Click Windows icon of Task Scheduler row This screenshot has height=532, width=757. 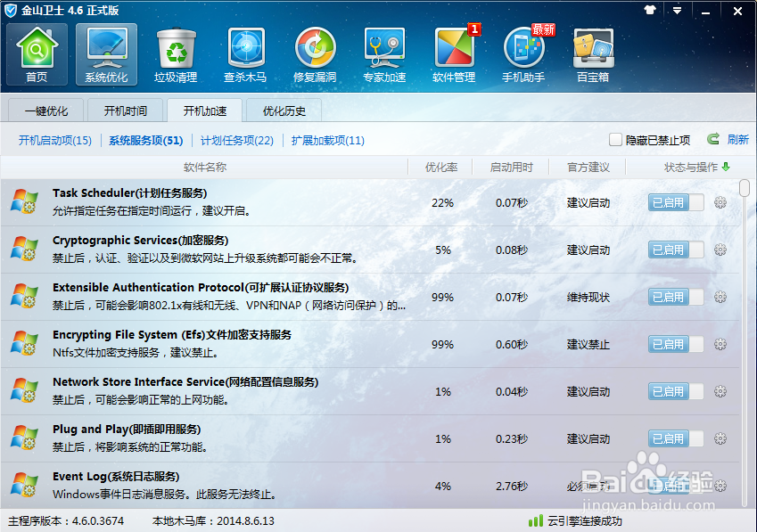pos(24,201)
